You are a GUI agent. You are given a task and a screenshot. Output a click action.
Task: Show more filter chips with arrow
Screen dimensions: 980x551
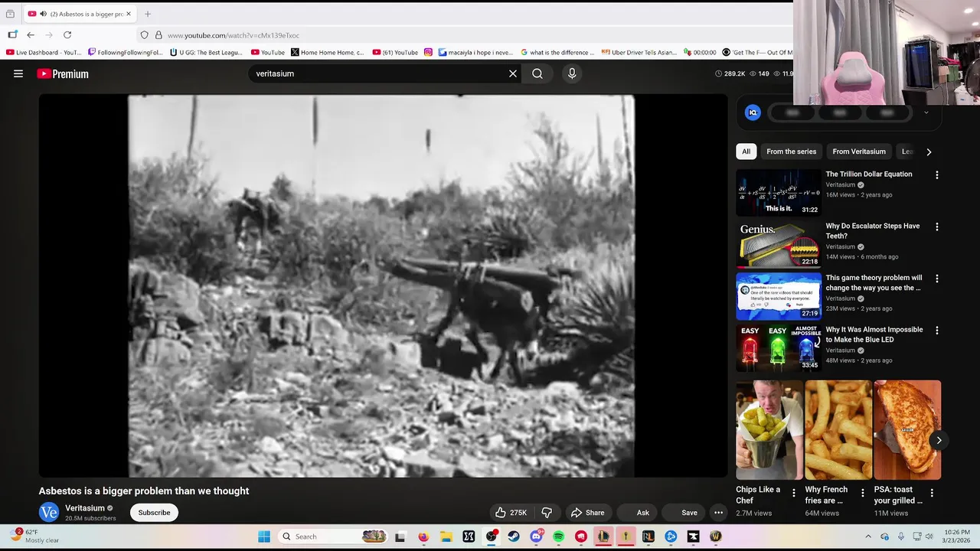[x=929, y=152]
